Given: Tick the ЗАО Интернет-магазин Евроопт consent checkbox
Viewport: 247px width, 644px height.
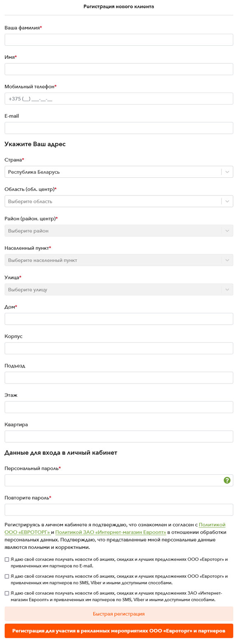Looking at the screenshot, I should coord(7,593).
